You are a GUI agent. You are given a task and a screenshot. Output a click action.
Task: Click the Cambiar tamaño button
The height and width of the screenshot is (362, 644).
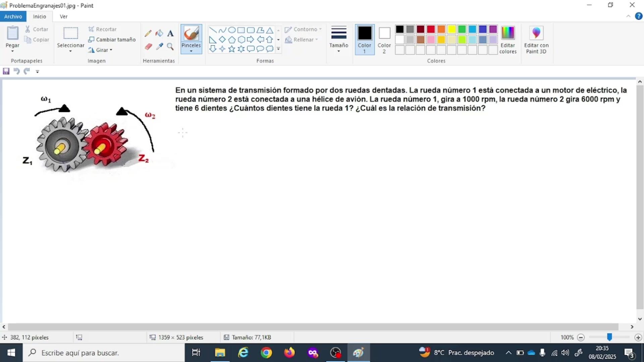point(112,40)
